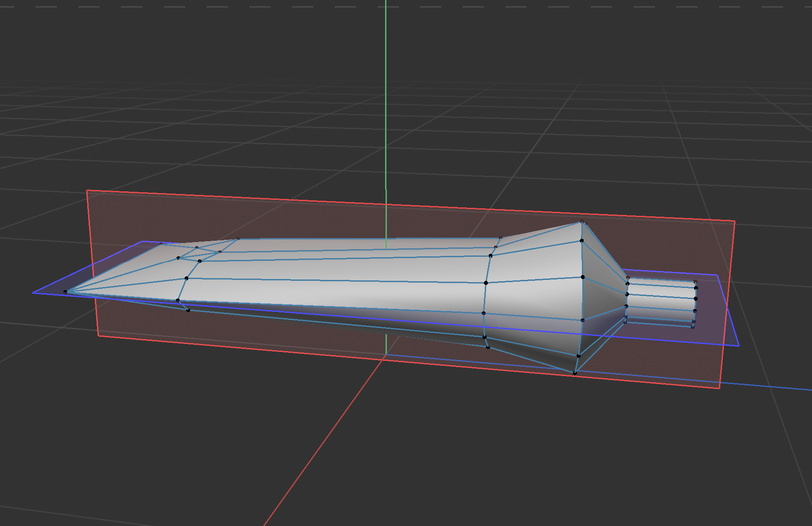Select the vertex at the blade tip

66,291
